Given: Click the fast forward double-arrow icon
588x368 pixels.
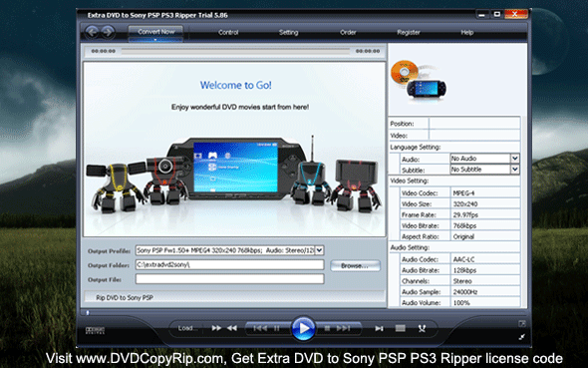Looking at the screenshot, I should 216,328.
